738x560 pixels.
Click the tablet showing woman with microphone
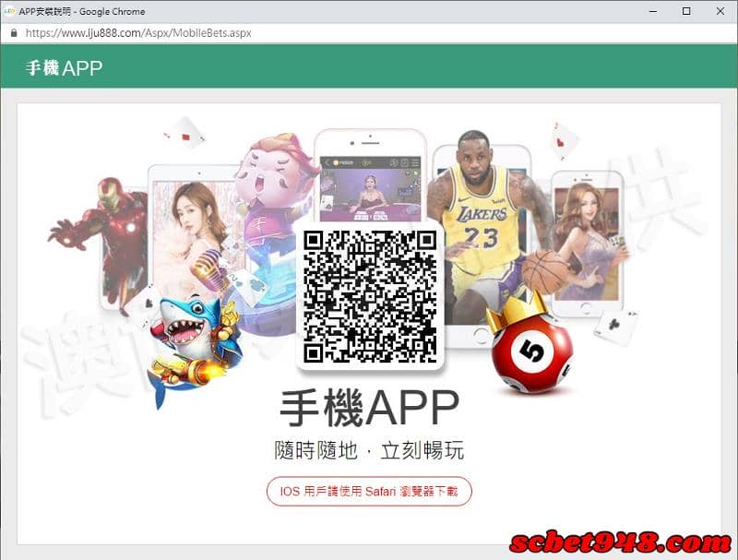pyautogui.click(x=196, y=231)
